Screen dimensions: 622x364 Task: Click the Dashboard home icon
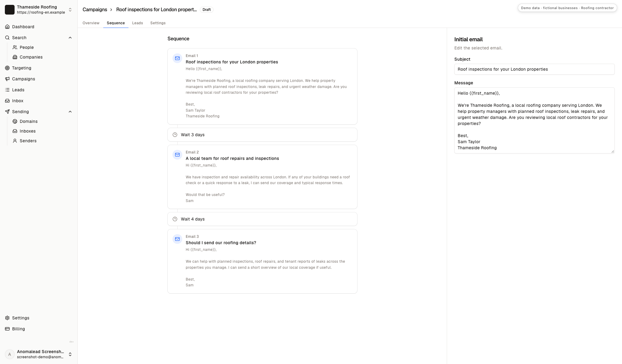point(7,27)
